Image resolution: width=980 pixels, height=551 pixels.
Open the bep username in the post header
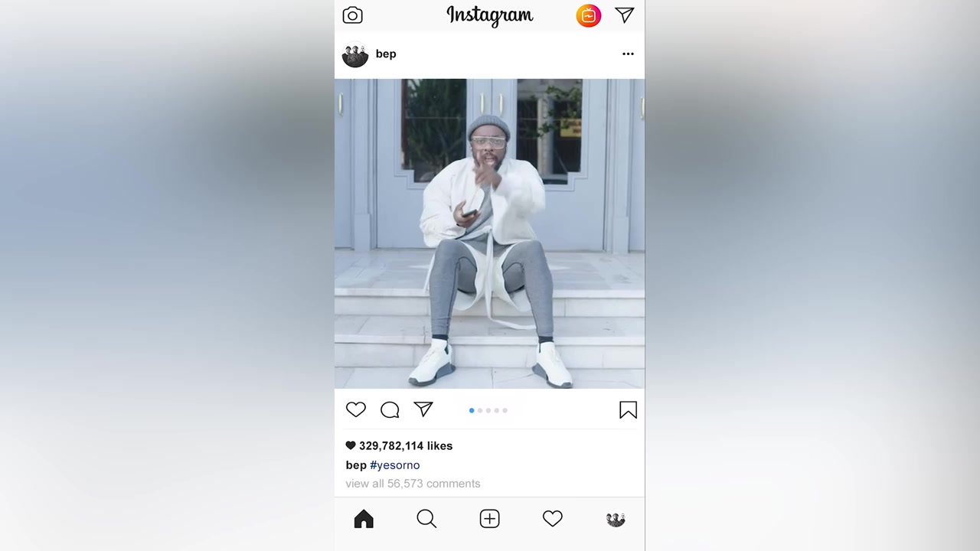click(386, 54)
